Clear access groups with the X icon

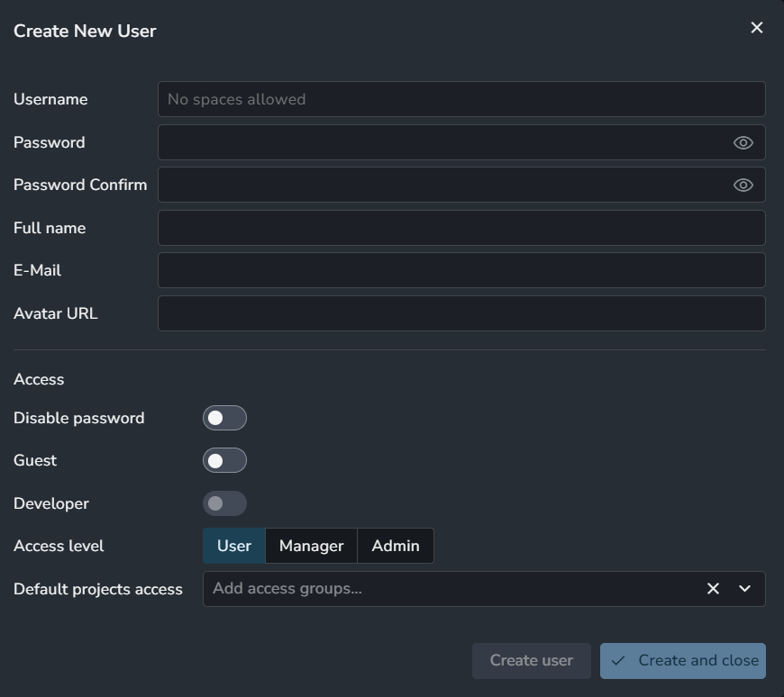click(x=713, y=588)
